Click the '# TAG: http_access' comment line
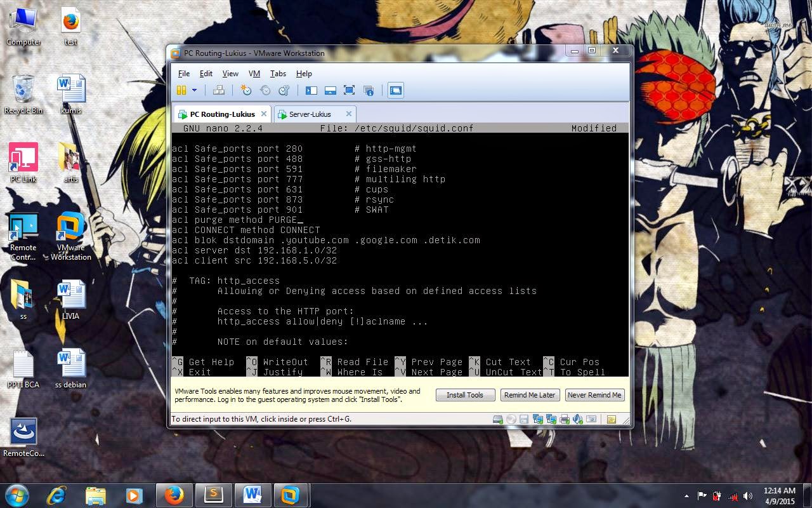Image resolution: width=812 pixels, height=508 pixels. 226,281
